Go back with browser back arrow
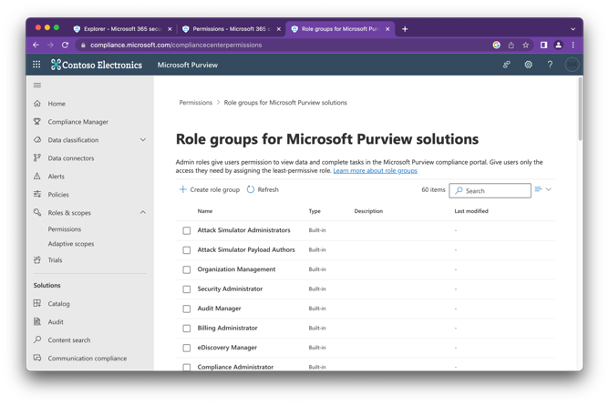Screen dimensions: 610x406 36,45
